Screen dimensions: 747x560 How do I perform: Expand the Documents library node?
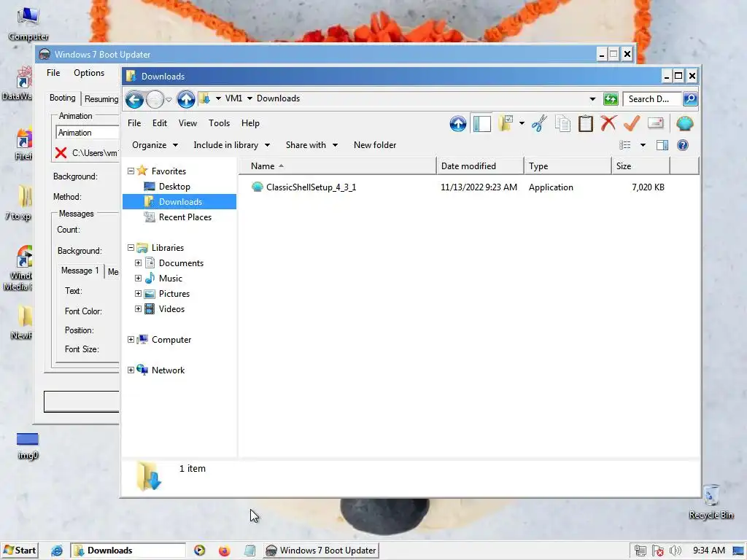pyautogui.click(x=138, y=262)
